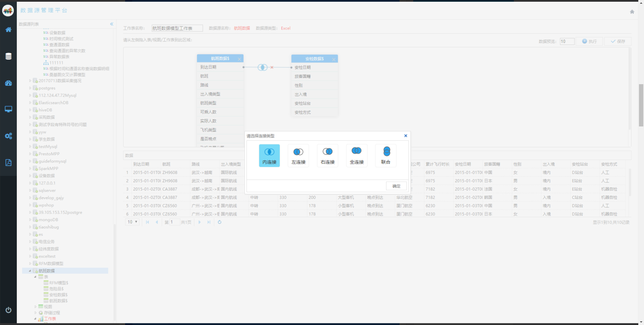Select the 旅客国籍 field in 安检数据$ card
Image resolution: width=644 pixels, height=325 pixels.
[x=315, y=76]
